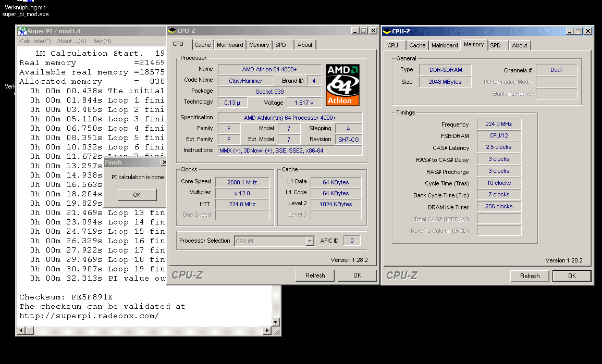This screenshot has height=364, width=602.
Task: Minimize the right CPU-Z window
Action: [x=570, y=31]
